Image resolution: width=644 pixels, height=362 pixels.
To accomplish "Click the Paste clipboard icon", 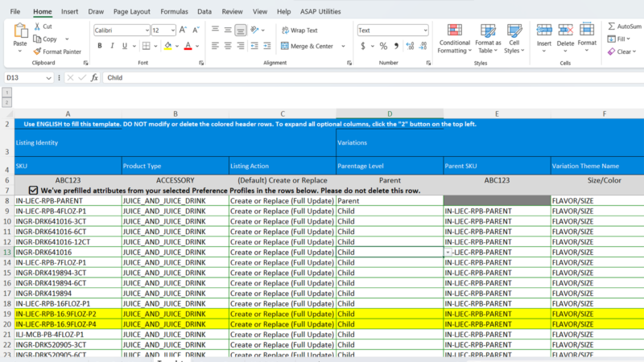I will pos(20,33).
